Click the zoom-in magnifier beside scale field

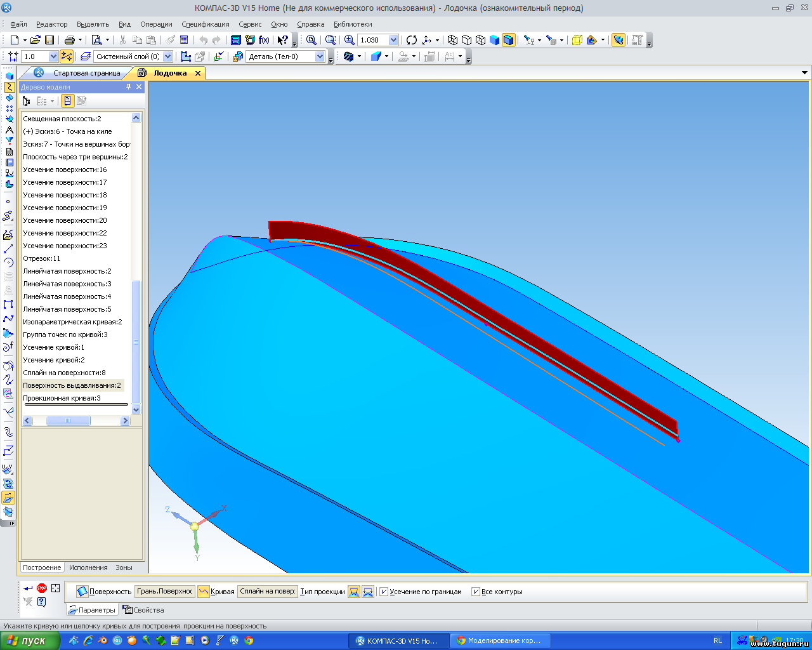click(x=349, y=40)
